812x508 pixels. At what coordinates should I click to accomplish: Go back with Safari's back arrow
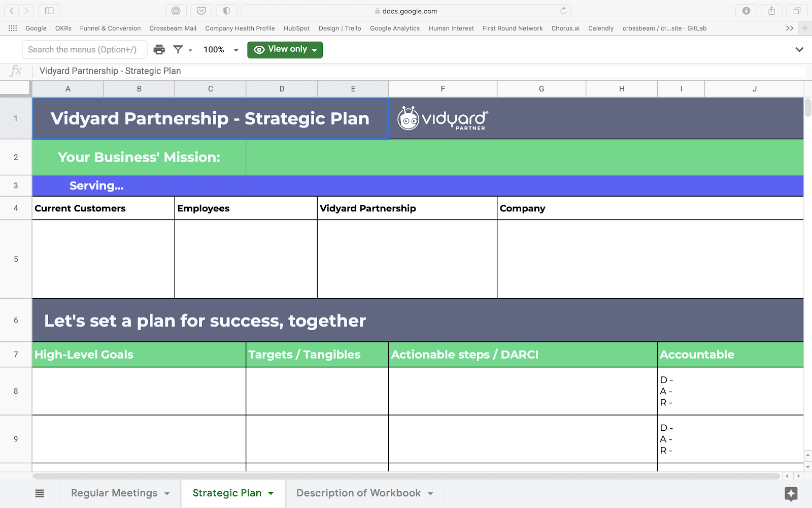click(12, 11)
